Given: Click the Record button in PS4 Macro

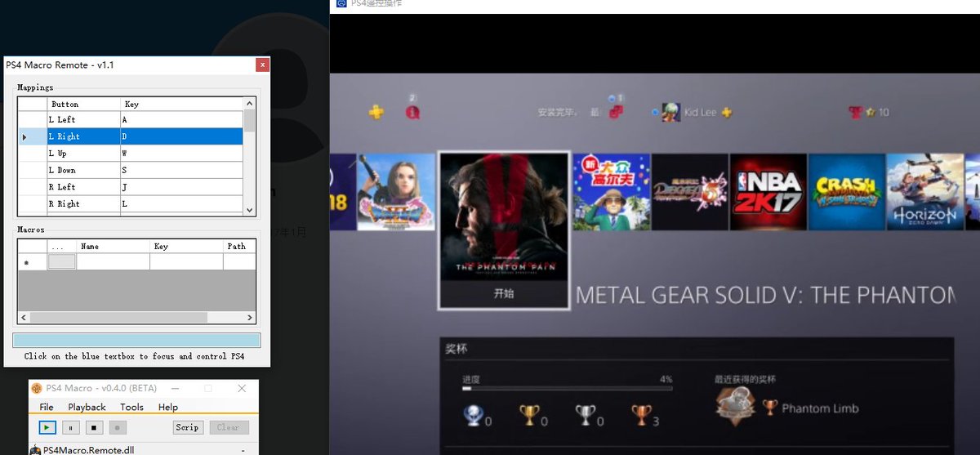Looking at the screenshot, I should pyautogui.click(x=118, y=427).
